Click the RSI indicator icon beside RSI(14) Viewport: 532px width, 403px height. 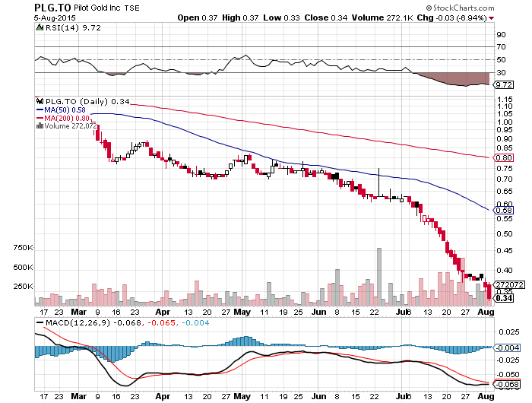point(40,27)
